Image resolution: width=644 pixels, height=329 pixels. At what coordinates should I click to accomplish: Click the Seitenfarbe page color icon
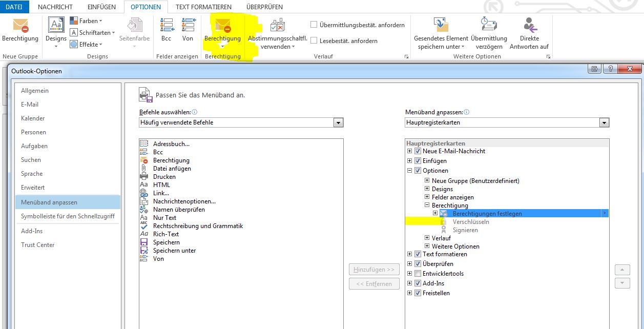pyautogui.click(x=135, y=25)
